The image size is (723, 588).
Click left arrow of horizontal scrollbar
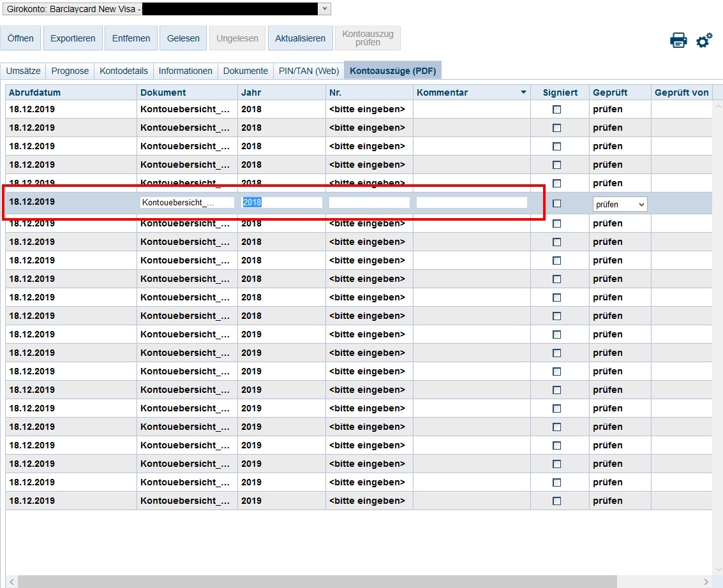(11, 582)
